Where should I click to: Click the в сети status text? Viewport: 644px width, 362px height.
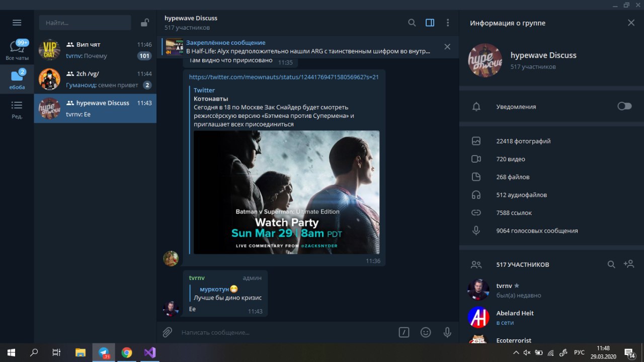(505, 322)
